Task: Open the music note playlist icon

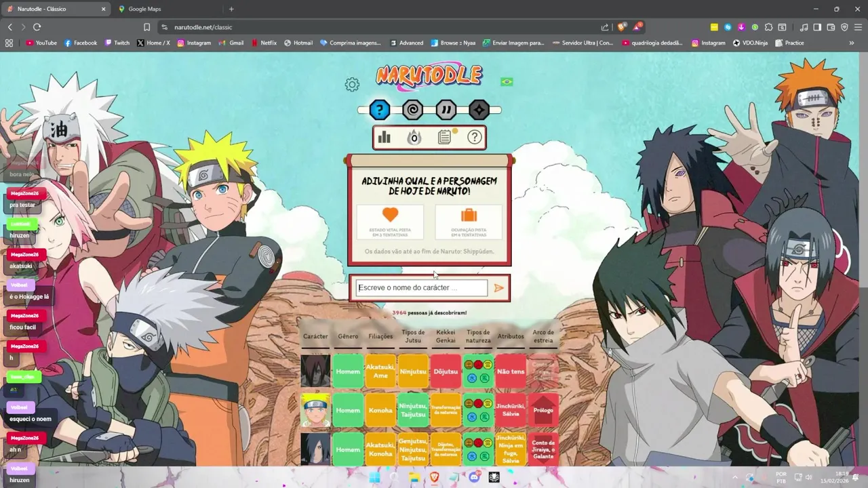Action: coord(804,27)
